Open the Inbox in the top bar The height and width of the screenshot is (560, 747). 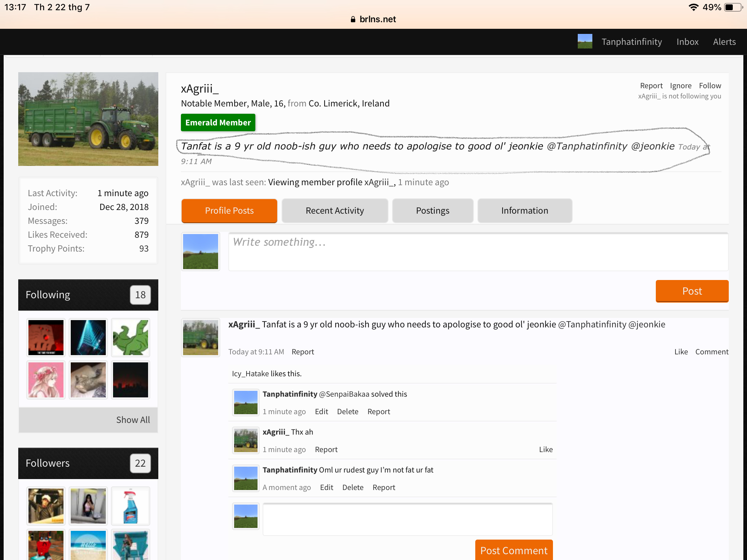[x=687, y=42]
